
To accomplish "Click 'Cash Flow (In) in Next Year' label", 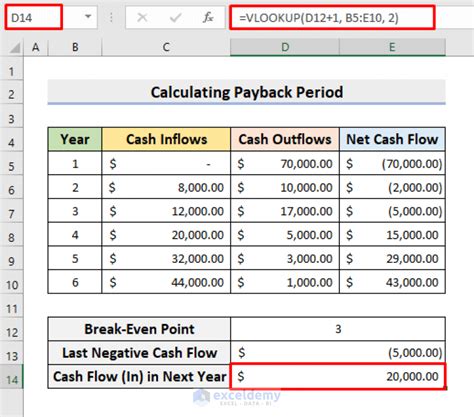I will pyautogui.click(x=139, y=377).
